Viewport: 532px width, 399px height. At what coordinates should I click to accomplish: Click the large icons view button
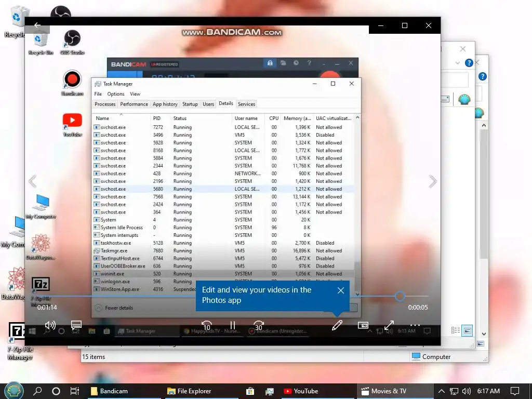pos(467,330)
